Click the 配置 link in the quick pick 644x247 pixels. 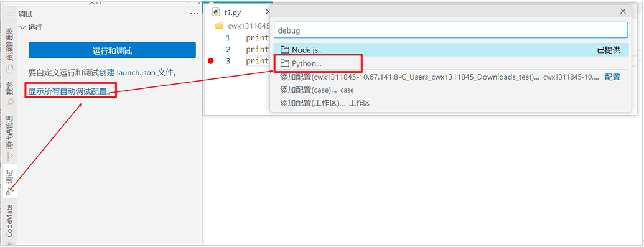click(612, 77)
